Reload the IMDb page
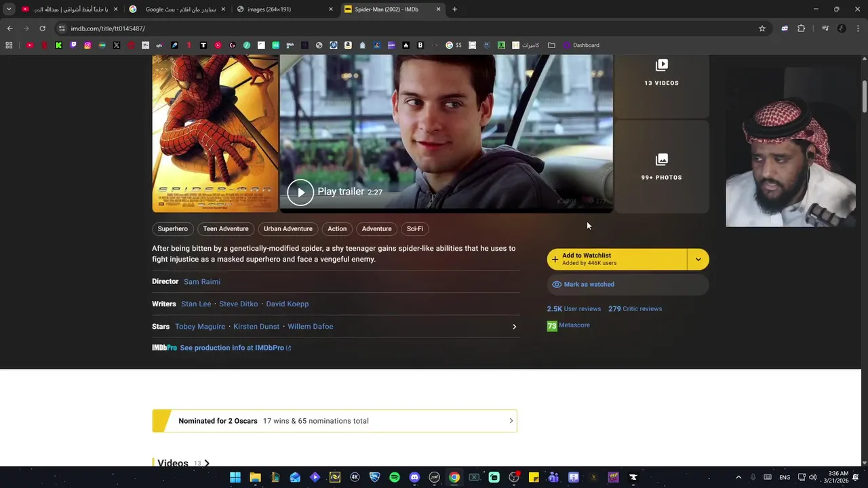 42,28
